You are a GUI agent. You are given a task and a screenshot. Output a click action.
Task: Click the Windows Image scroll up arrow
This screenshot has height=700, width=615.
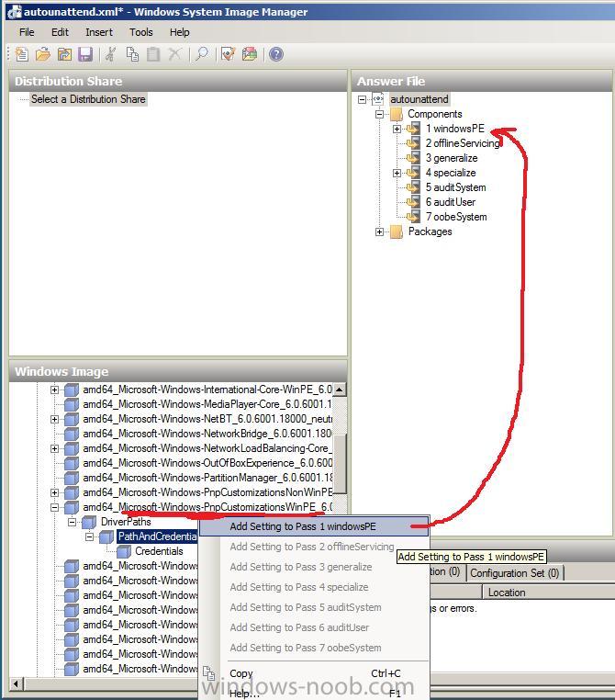pyautogui.click(x=340, y=390)
